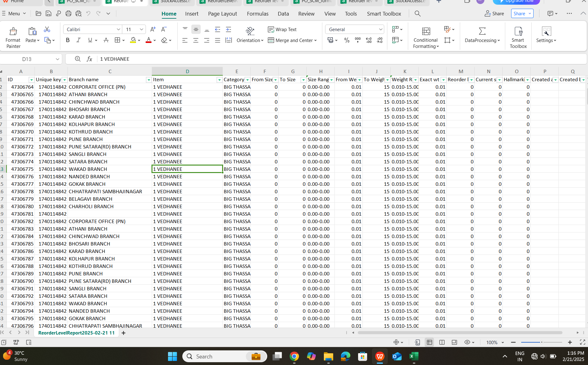Click cell containing WAKAD BRANCH in row 13

point(110,169)
